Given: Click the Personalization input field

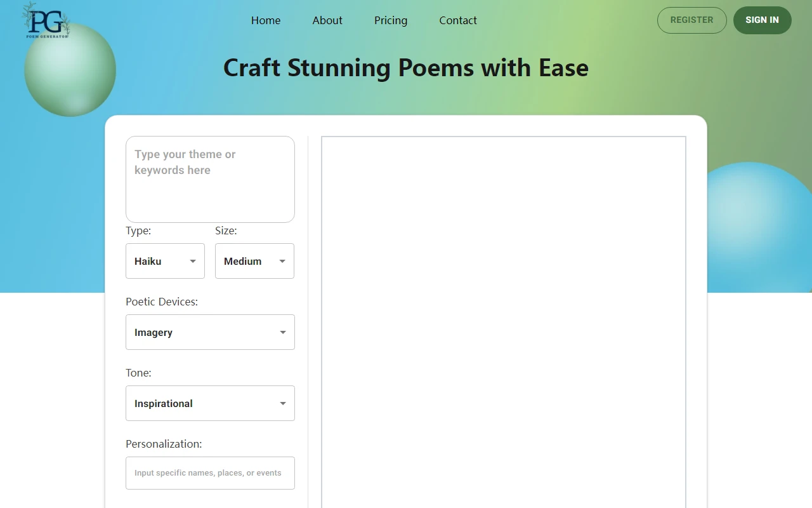Looking at the screenshot, I should pos(210,473).
